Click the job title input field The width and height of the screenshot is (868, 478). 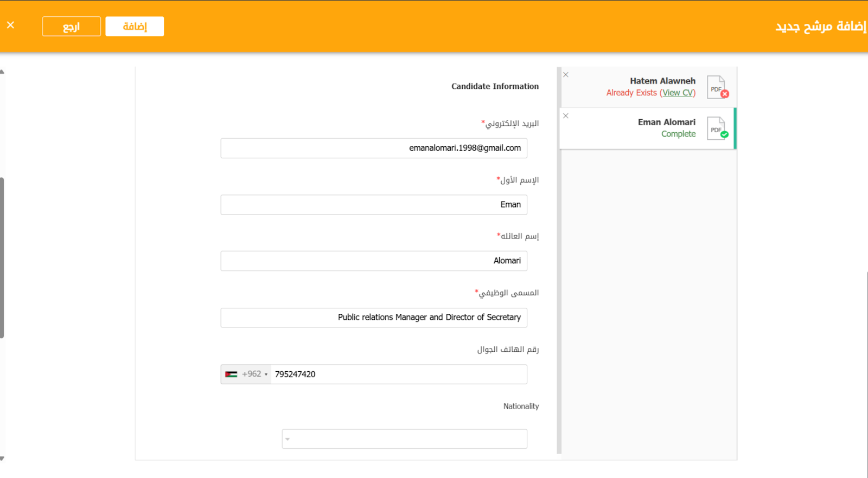[x=374, y=318]
